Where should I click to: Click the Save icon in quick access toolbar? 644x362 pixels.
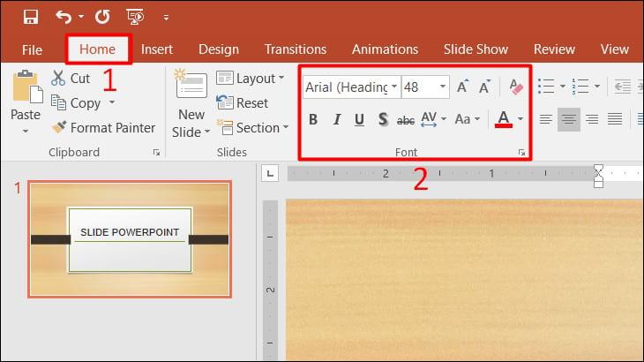(31, 18)
